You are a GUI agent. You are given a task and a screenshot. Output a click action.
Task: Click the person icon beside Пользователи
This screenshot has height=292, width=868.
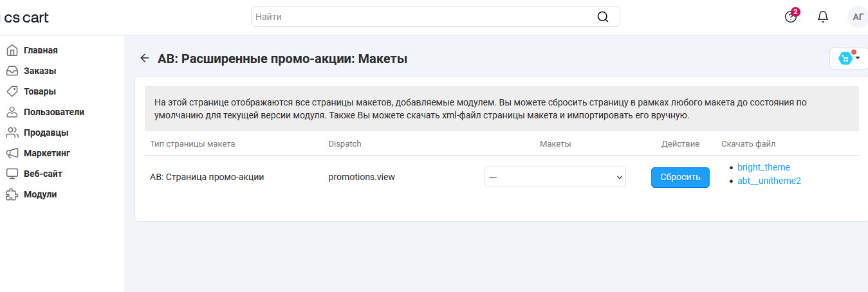(x=12, y=112)
